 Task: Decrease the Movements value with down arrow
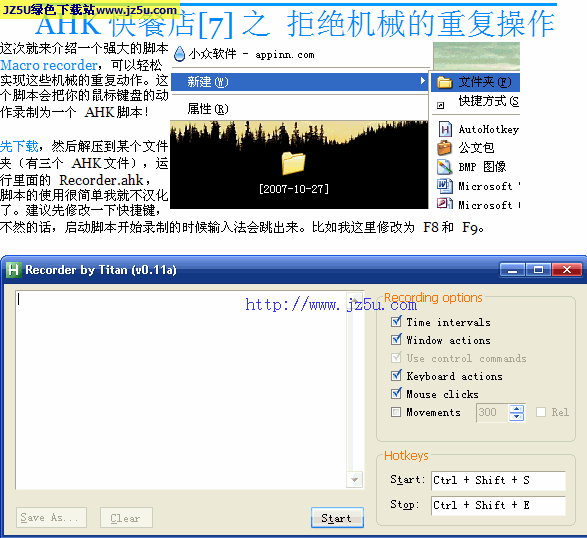coord(517,417)
